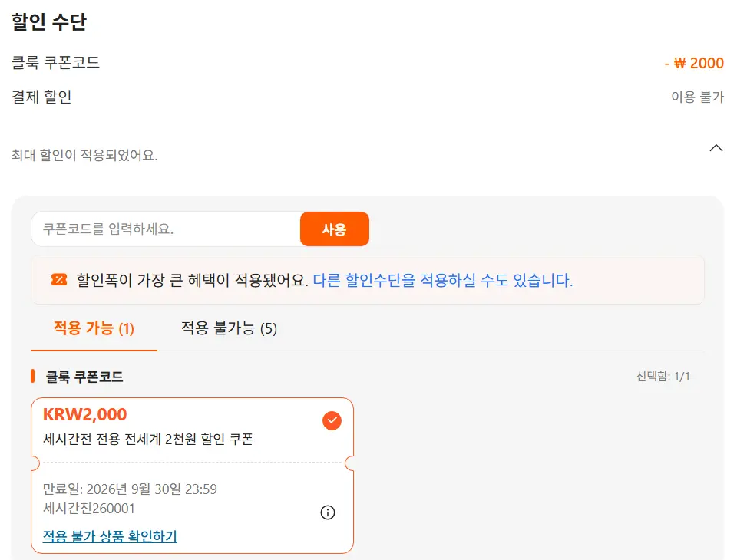
Task: Click the 클룩 쿠폰코드 section heading
Action: [84, 377]
